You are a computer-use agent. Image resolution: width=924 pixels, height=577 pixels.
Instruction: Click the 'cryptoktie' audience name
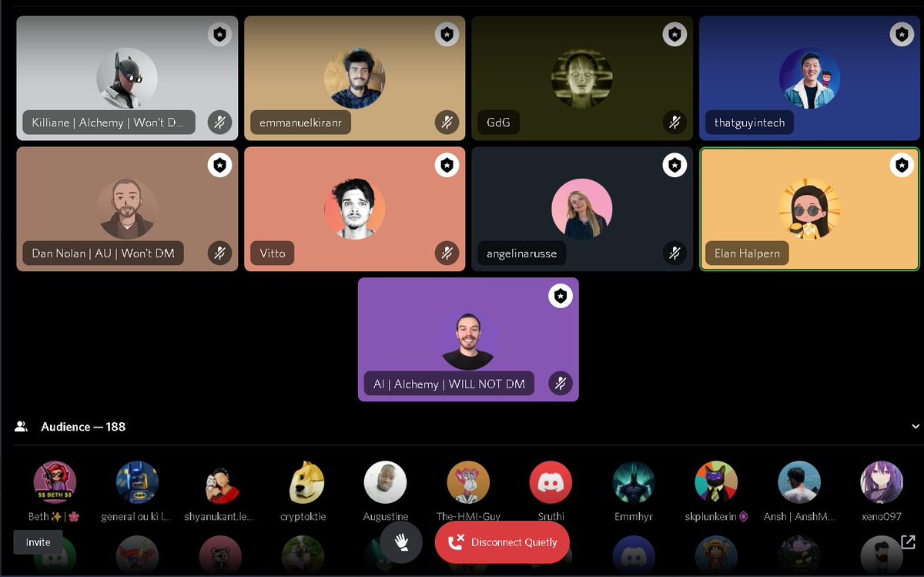303,517
